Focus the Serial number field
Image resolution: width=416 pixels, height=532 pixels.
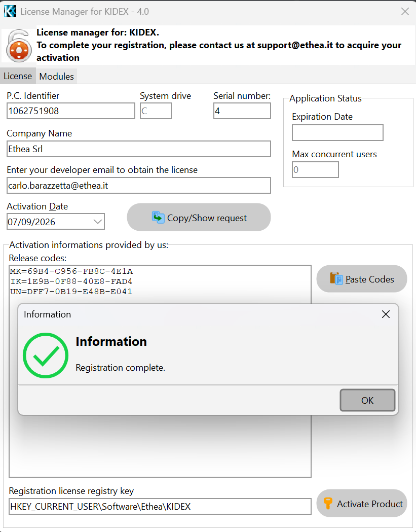click(242, 111)
